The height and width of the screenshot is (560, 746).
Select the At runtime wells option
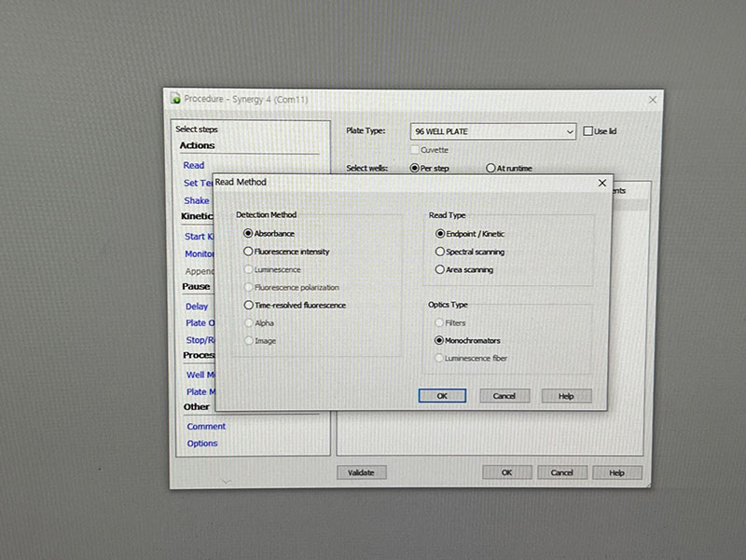click(490, 169)
